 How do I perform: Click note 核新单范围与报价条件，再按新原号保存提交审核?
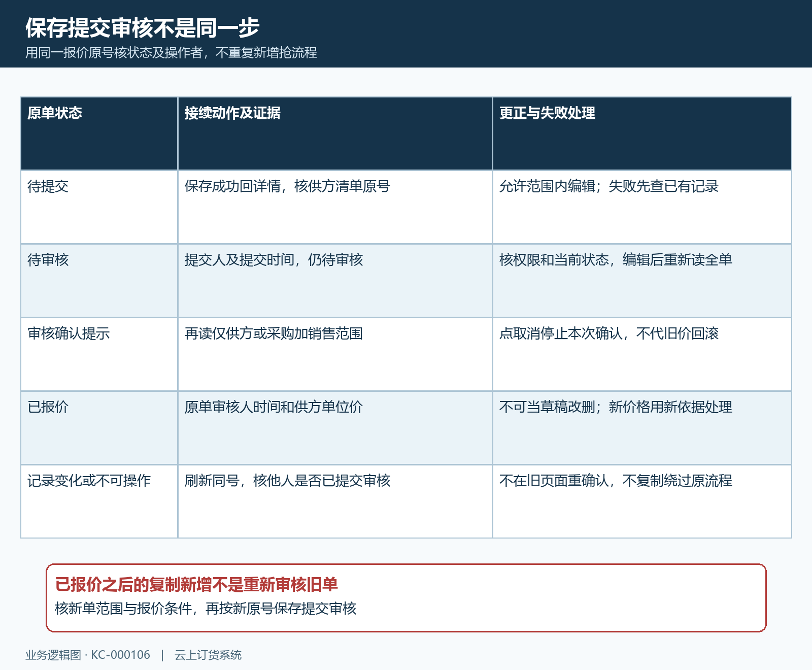coord(206,609)
